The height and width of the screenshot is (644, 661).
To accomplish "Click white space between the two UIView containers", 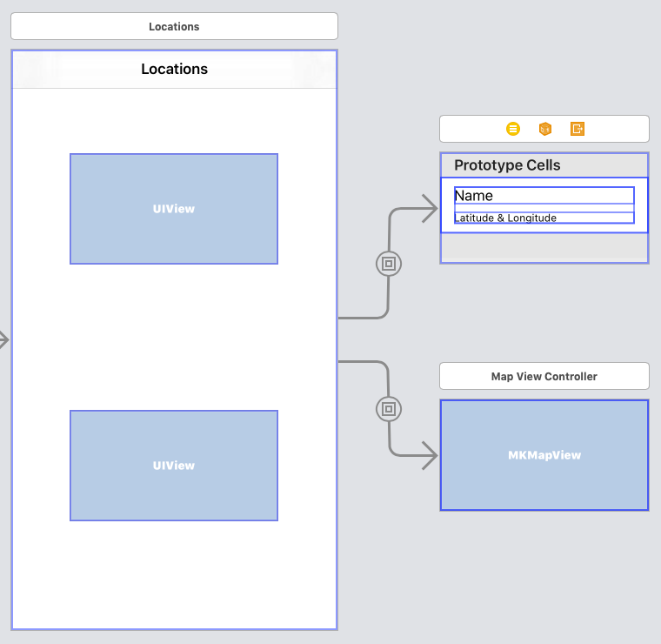I will [x=174, y=338].
